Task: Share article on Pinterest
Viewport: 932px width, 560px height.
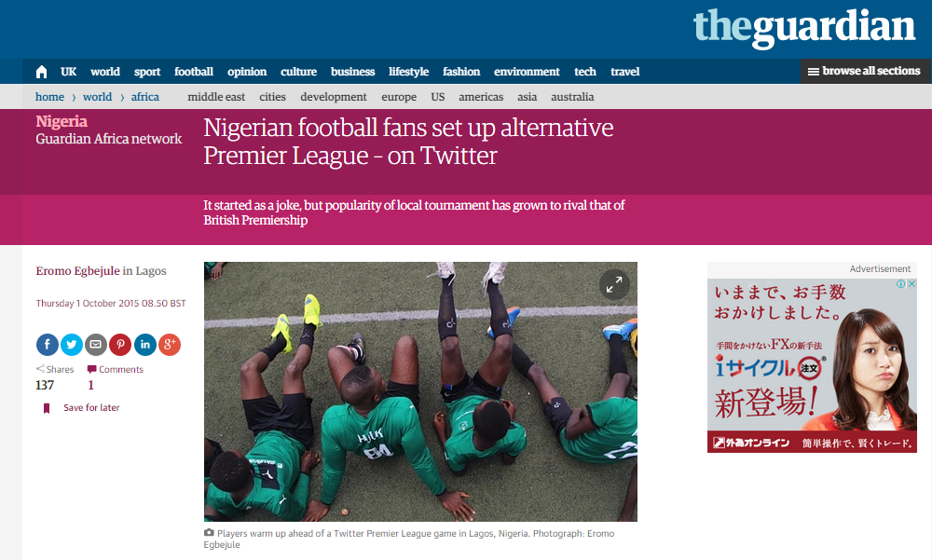Action: 120,344
